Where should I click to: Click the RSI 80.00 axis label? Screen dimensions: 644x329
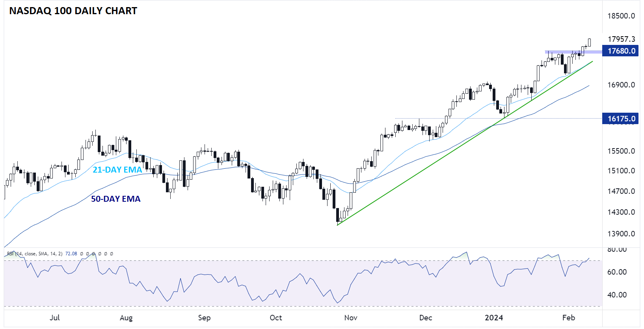[x=617, y=249]
